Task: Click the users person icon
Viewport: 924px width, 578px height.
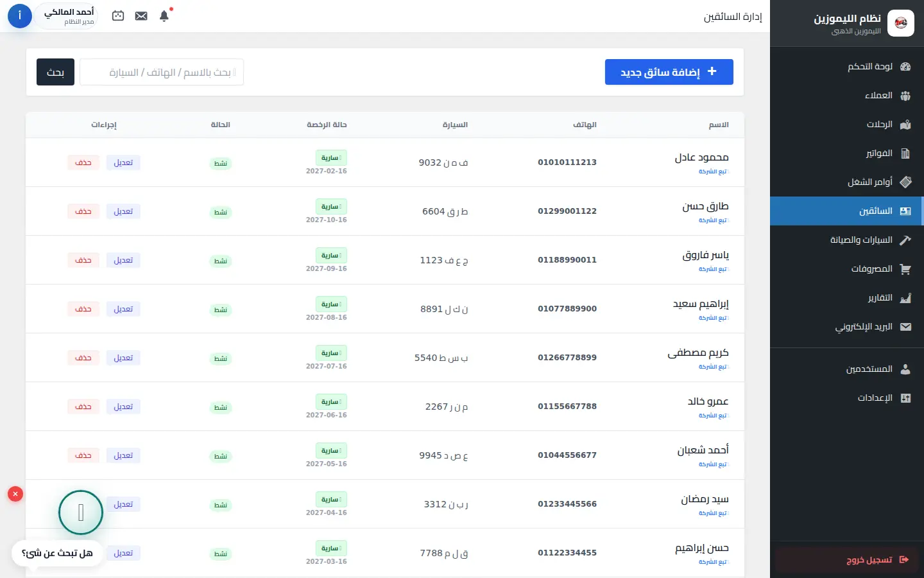Action: coord(905,369)
